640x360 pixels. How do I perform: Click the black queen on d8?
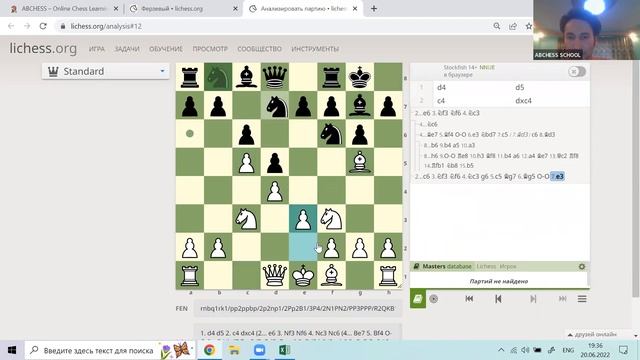pyautogui.click(x=275, y=77)
